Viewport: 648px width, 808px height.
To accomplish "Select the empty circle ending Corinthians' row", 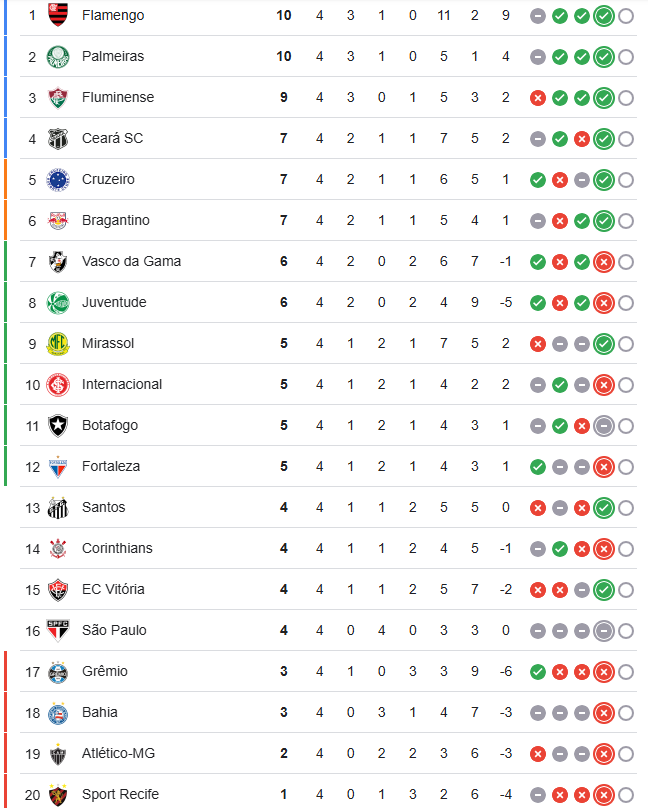I will pos(626,549).
